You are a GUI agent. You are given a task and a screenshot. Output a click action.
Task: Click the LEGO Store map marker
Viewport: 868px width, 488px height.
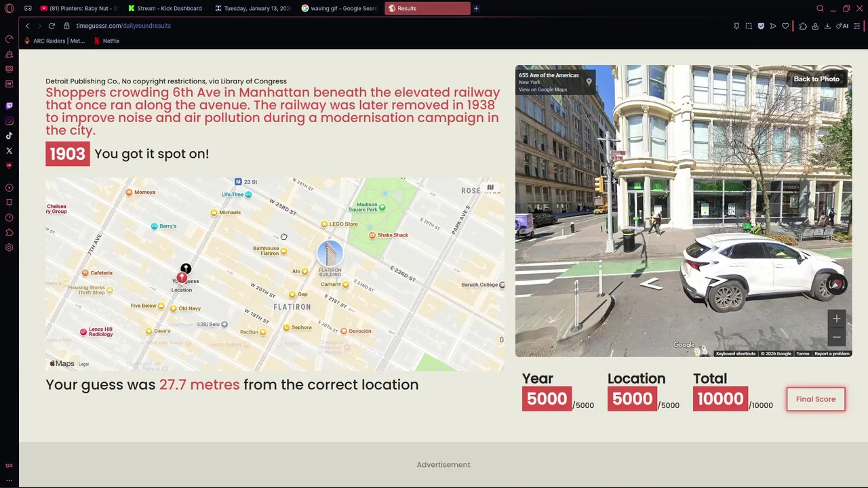(x=324, y=224)
